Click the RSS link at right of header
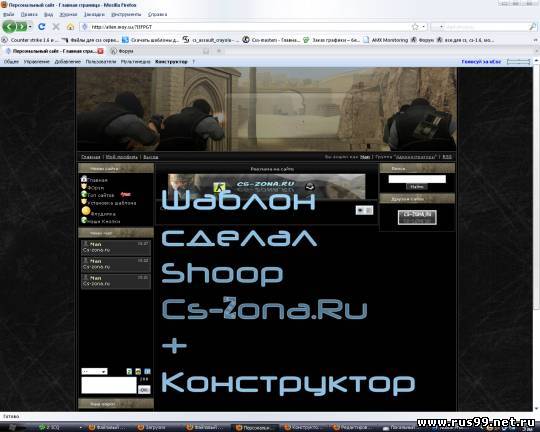540x432 pixels. [447, 157]
